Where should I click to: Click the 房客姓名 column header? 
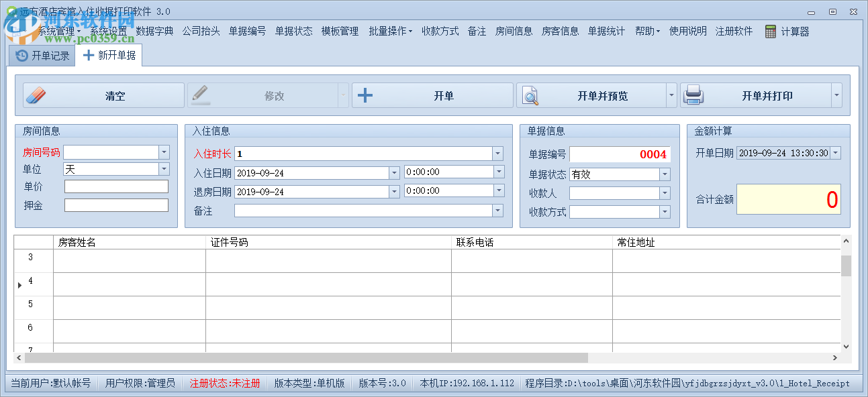[130, 242]
